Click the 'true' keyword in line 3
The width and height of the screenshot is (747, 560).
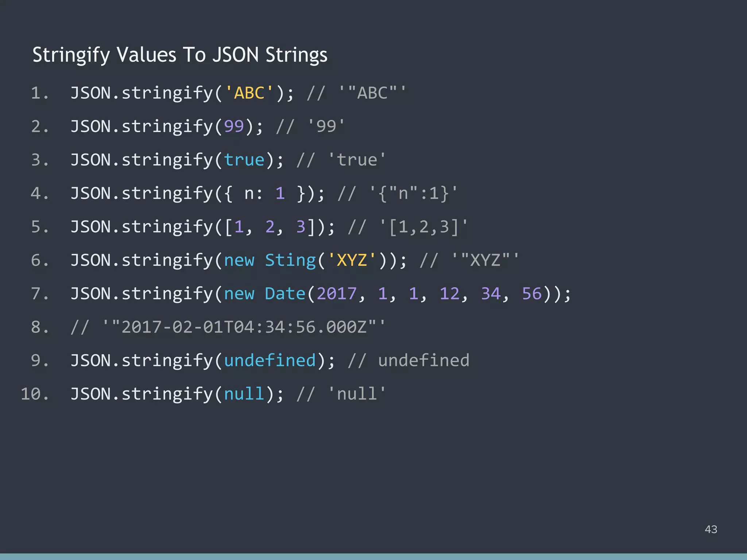click(244, 159)
